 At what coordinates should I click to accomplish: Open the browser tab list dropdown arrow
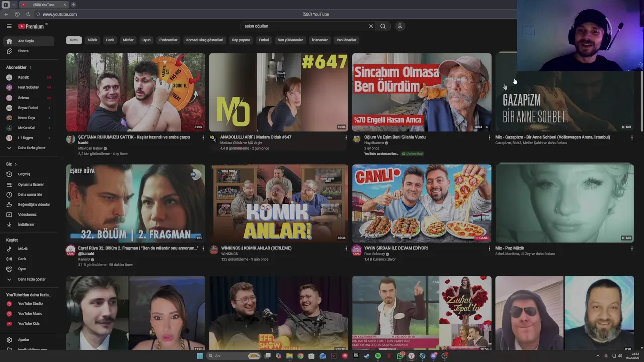[14, 5]
